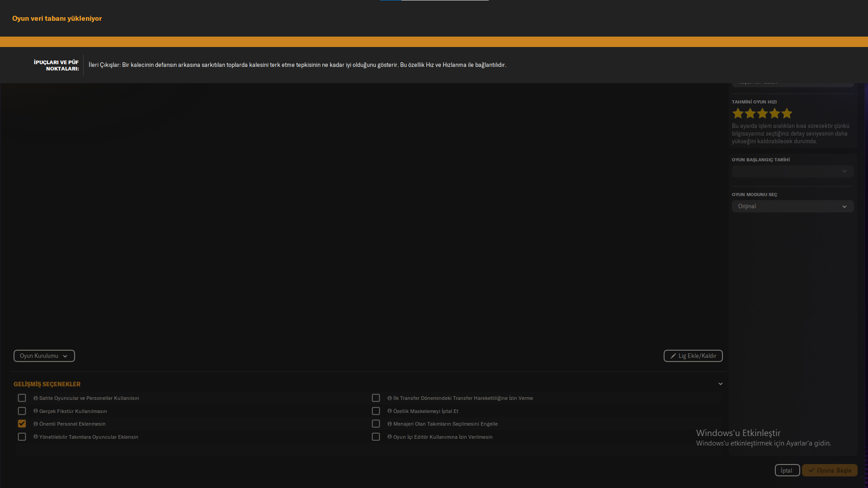Click info icon beside Önemli Personel Eklenmesin
The image size is (868, 488).
coord(36,424)
